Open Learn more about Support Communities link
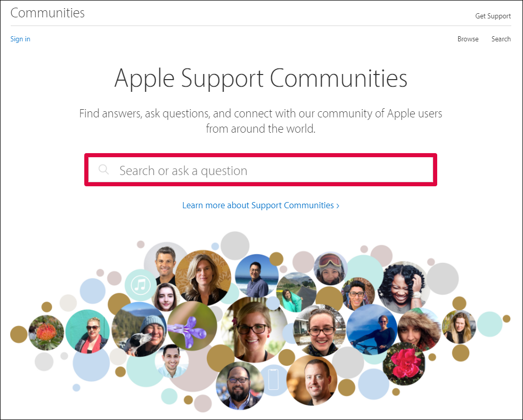This screenshot has height=420, width=523. 260,205
